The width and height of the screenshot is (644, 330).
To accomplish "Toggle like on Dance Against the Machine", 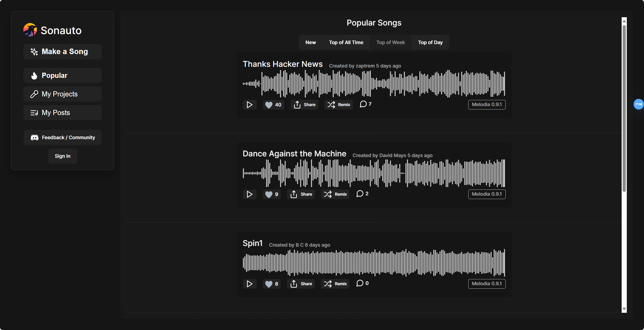I will [x=271, y=194].
